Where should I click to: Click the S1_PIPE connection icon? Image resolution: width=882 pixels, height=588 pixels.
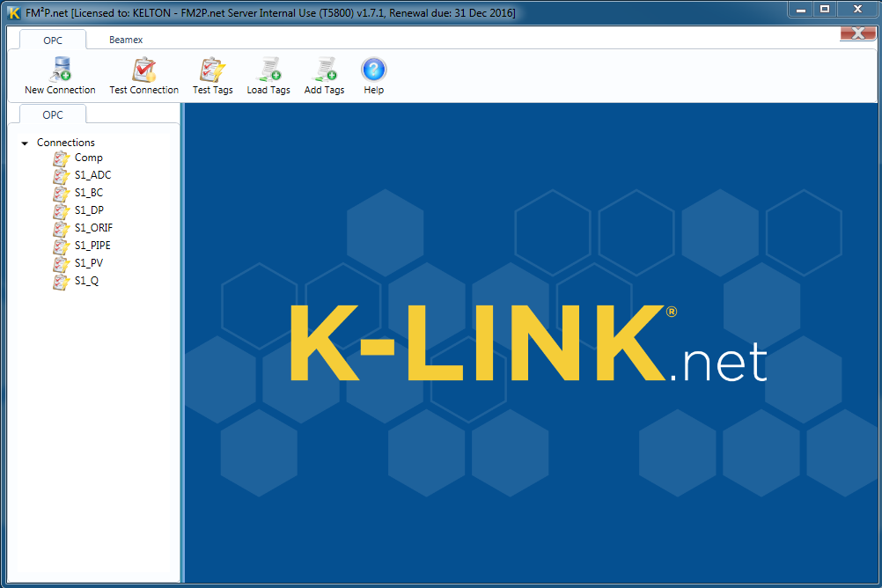[x=62, y=246]
